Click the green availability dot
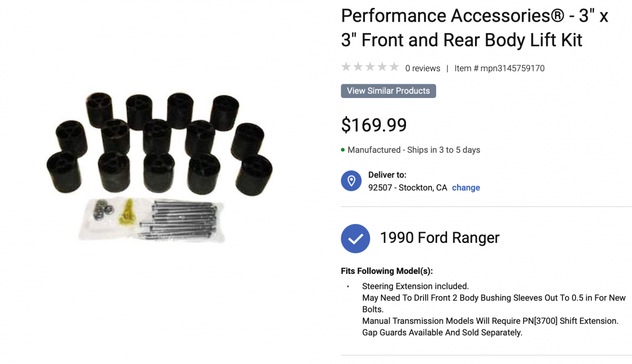632x364 pixels. point(343,150)
